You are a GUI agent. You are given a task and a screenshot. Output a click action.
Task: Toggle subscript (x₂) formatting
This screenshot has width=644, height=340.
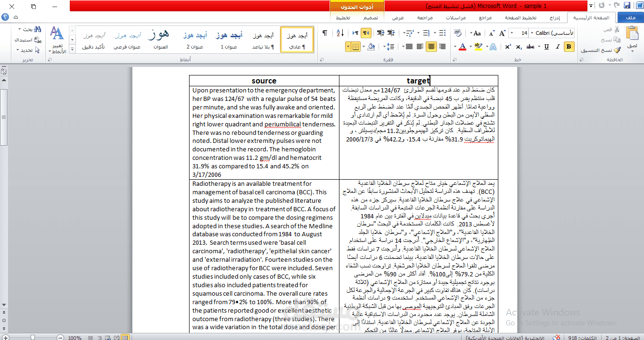tap(519, 46)
